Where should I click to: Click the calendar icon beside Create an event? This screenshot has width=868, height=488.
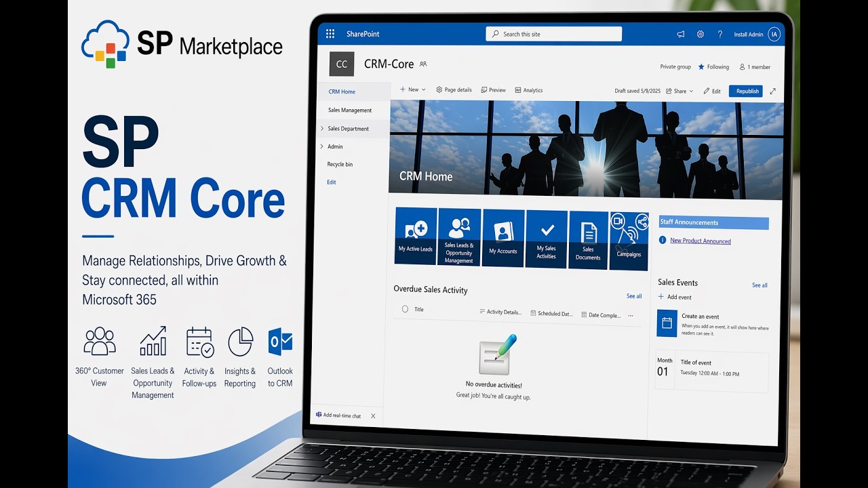tap(667, 323)
